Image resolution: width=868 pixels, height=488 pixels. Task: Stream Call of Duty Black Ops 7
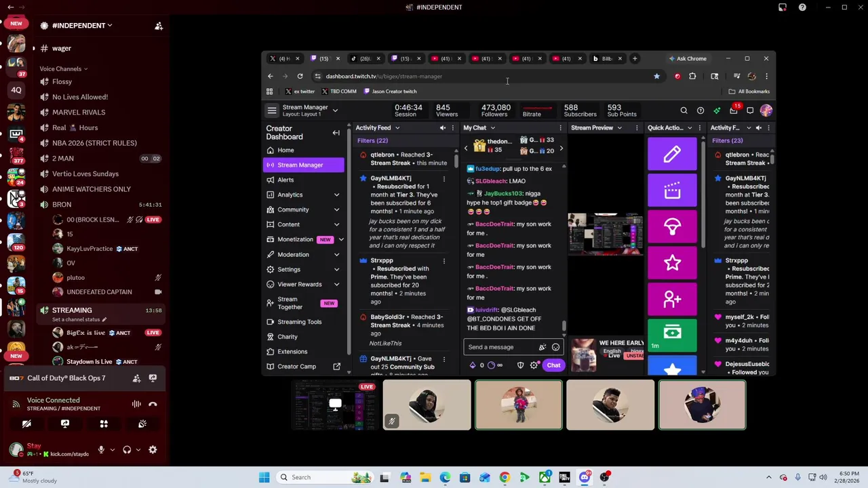(x=153, y=378)
